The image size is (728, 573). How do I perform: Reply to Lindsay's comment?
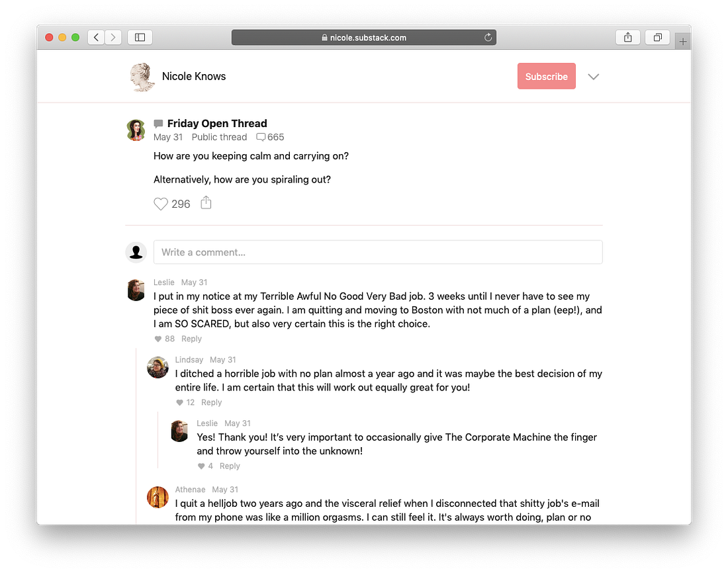tap(211, 402)
